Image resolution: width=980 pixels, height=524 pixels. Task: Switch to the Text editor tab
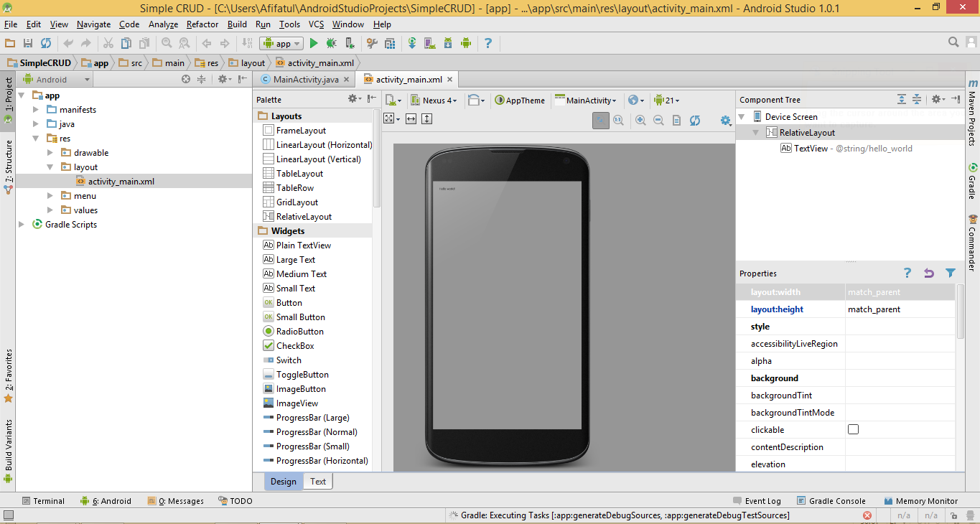pos(318,482)
